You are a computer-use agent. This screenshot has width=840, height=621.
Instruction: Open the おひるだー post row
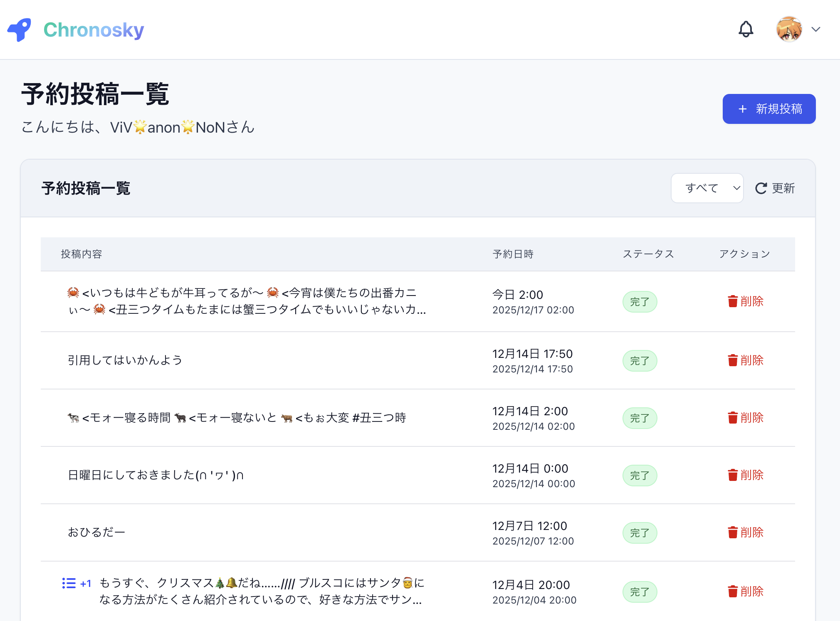pyautogui.click(x=96, y=532)
